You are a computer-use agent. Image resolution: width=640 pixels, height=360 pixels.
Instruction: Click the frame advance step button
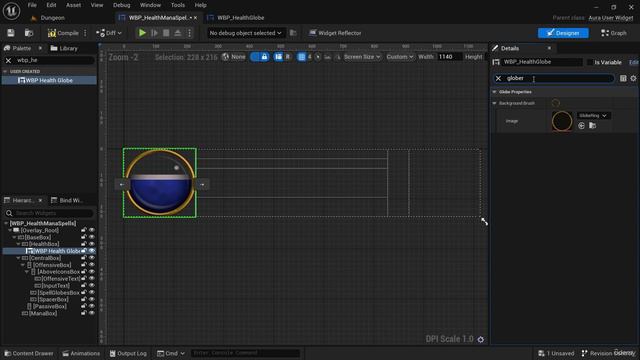(x=154, y=33)
